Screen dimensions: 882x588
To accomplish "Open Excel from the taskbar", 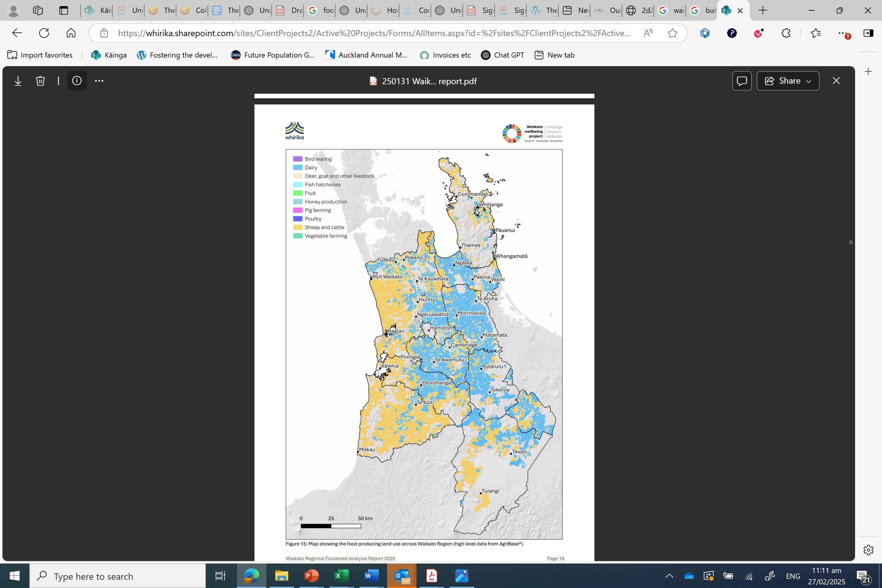I will point(341,576).
